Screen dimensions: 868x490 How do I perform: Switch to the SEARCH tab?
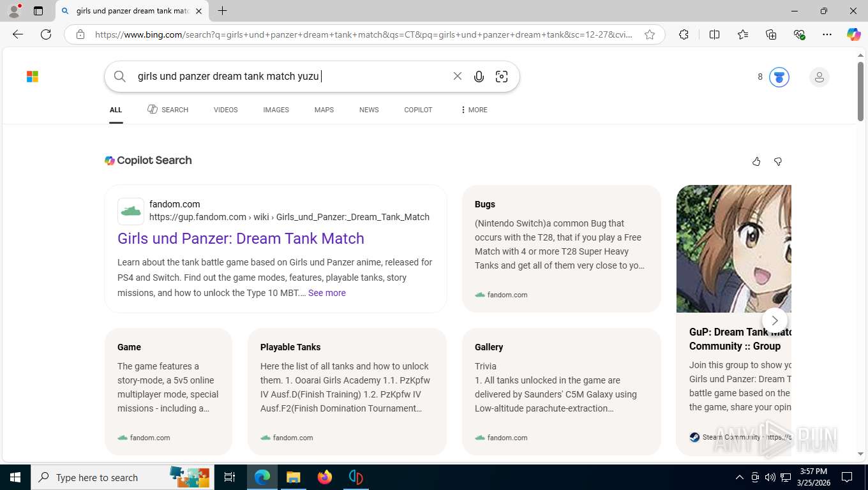point(168,110)
